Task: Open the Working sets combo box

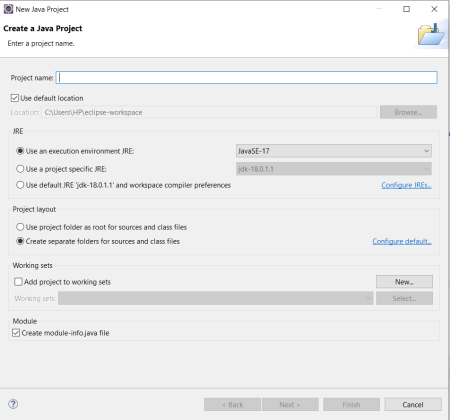Action: click(x=216, y=298)
